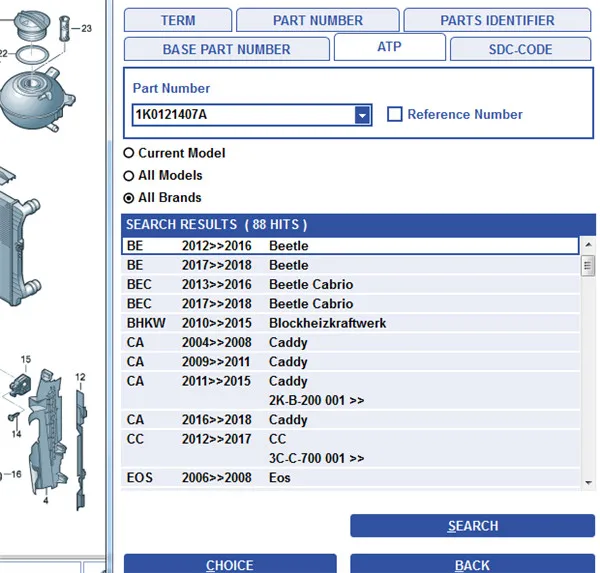600x573 pixels.
Task: Select the Beetle 2012>>2016 result row
Action: (x=350, y=246)
